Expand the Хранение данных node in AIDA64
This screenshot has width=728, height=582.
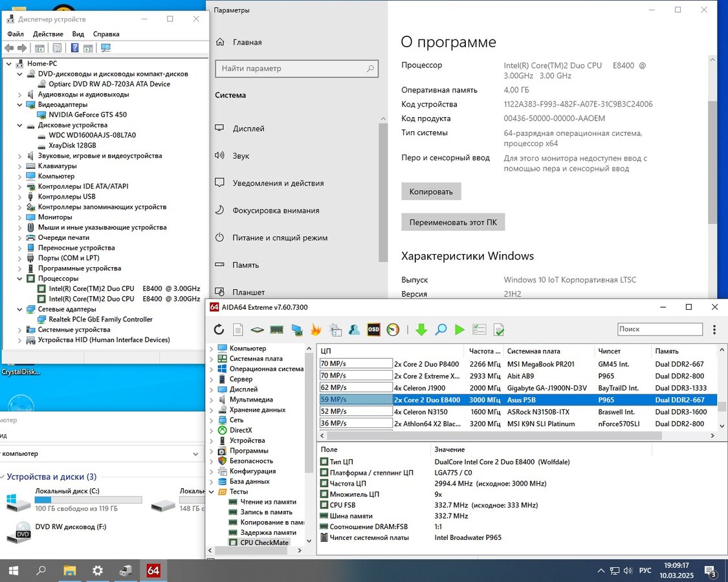212,410
